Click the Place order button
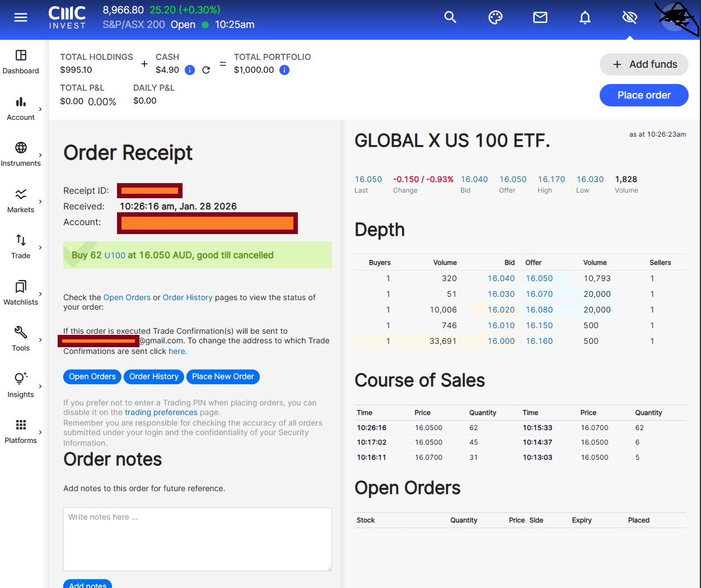This screenshot has width=701, height=588. click(x=644, y=95)
